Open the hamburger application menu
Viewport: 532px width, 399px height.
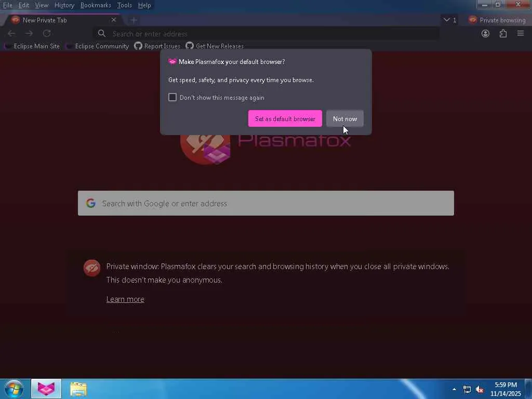click(521, 33)
